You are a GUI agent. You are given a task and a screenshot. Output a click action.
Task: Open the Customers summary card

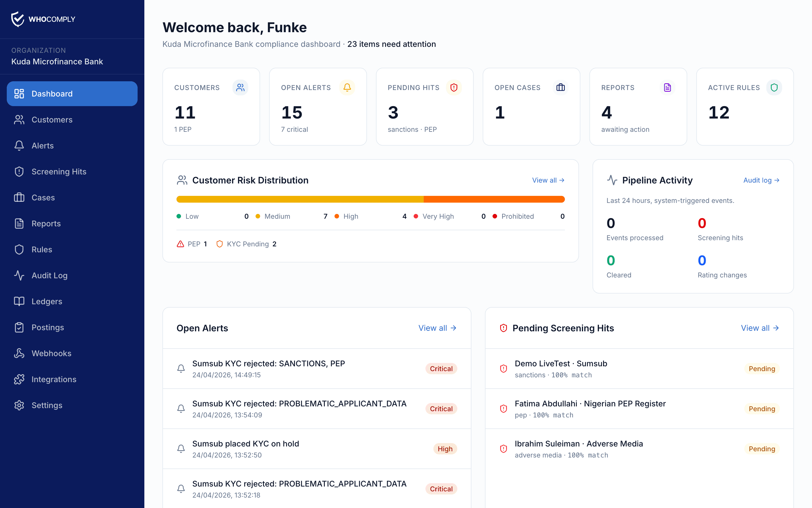click(211, 106)
